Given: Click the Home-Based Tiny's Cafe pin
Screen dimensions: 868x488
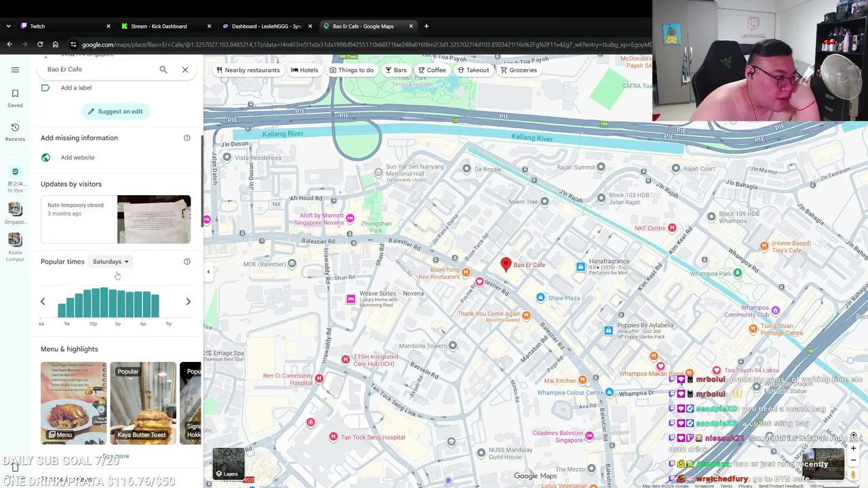Looking at the screenshot, I should coord(764,246).
